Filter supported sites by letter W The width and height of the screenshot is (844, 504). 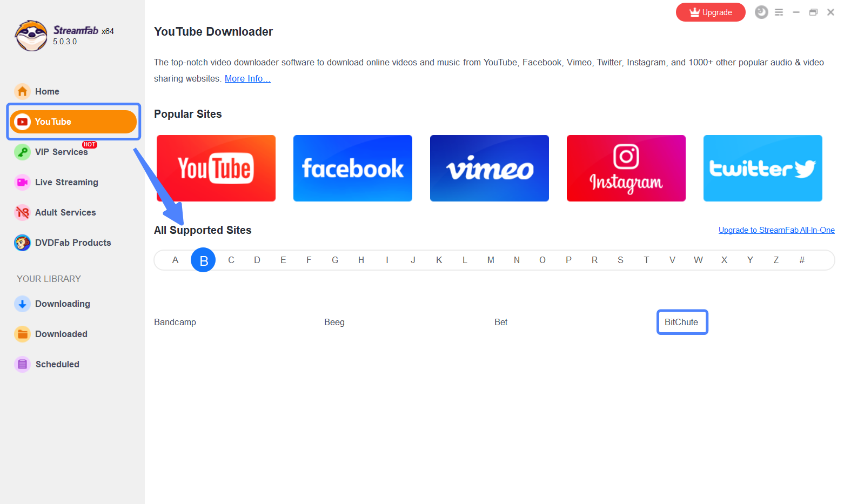698,260
